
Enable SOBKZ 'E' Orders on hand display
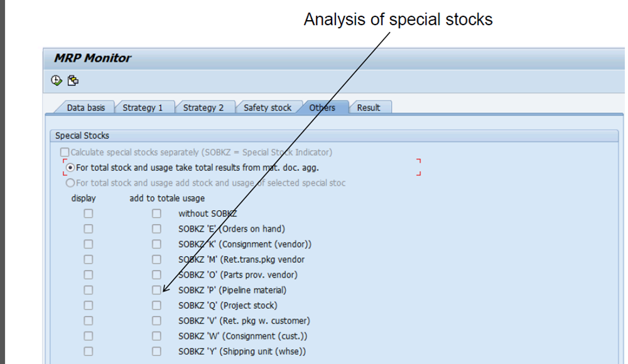point(89,228)
